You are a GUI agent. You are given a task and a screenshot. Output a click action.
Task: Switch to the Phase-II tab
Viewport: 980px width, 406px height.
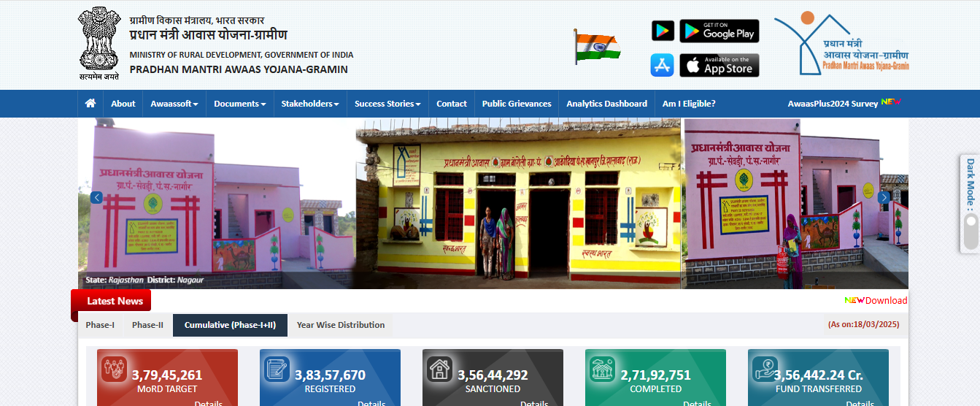(147, 325)
